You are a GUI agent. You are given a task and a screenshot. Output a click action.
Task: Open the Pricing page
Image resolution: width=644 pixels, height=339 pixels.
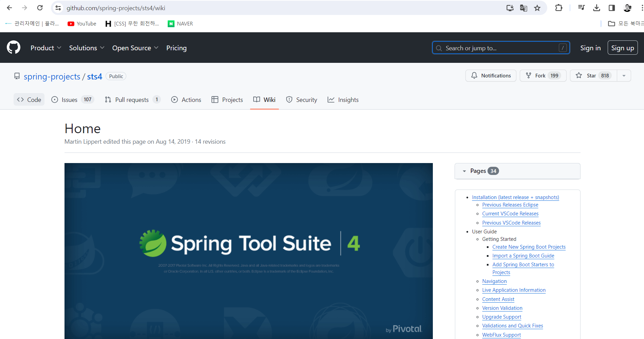click(x=176, y=48)
